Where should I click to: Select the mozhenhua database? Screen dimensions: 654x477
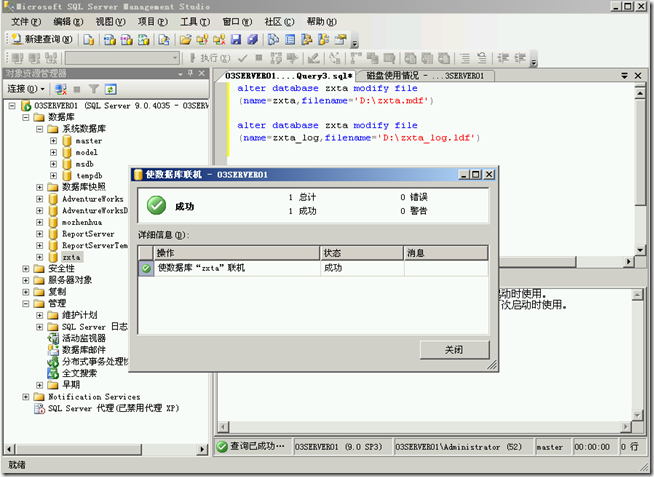tap(82, 222)
